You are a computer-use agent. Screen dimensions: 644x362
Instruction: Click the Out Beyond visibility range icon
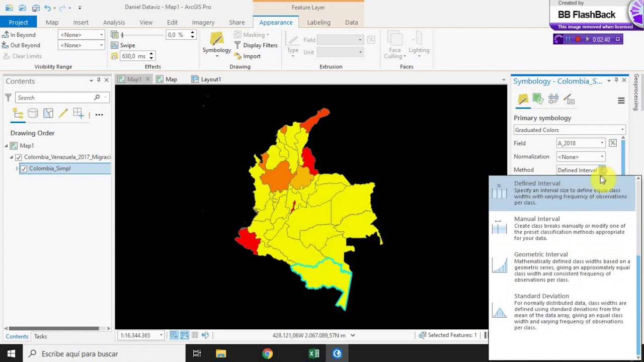coord(5,45)
